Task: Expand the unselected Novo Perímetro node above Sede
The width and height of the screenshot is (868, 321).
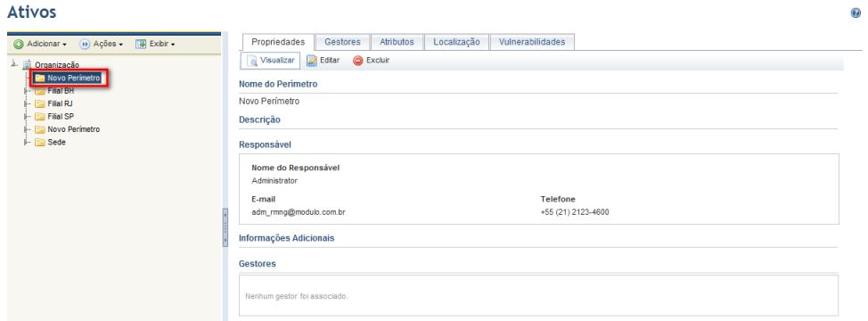Action: pyautogui.click(x=27, y=129)
